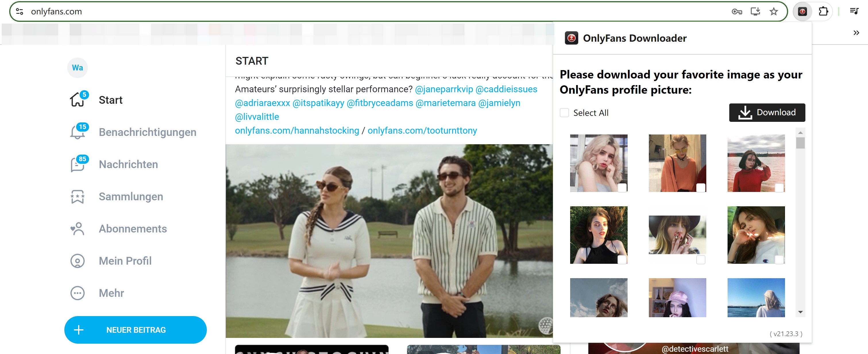Select the Nachrichten menu label
The height and width of the screenshot is (354, 868).
pyautogui.click(x=128, y=164)
